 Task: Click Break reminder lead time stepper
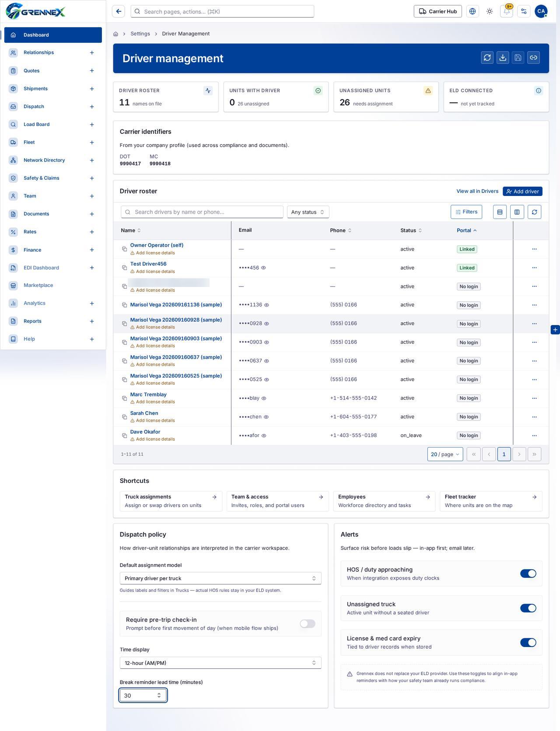click(x=159, y=695)
